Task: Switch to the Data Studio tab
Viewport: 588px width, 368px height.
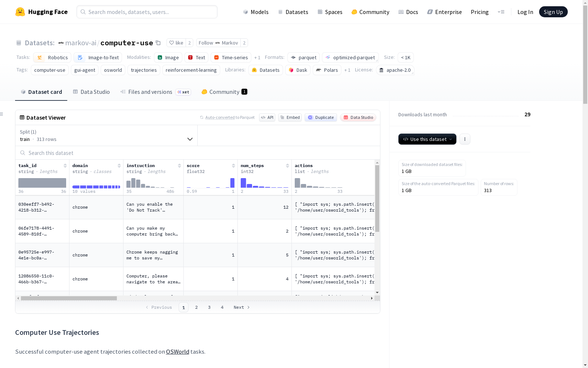Action: [x=91, y=92]
